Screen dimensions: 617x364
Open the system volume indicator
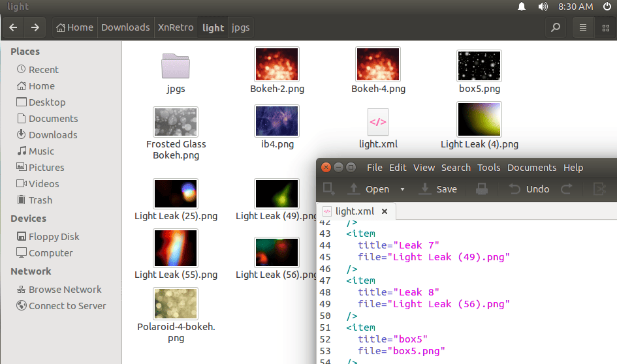(543, 7)
